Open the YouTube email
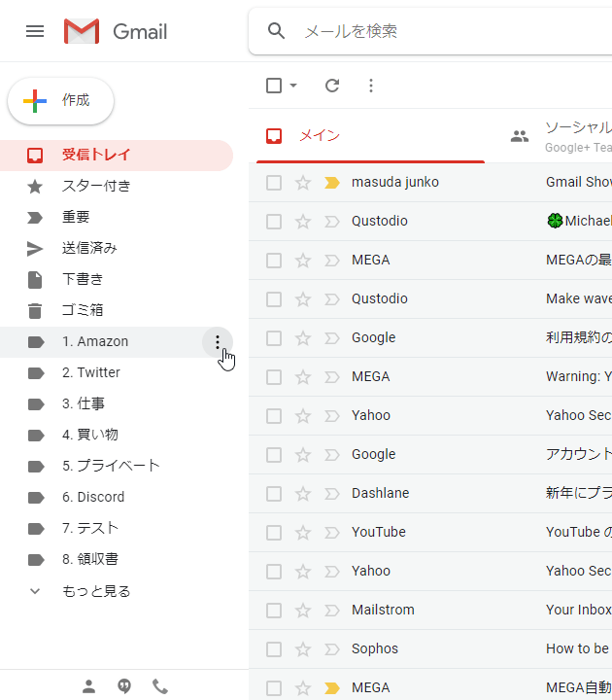 click(x=430, y=533)
